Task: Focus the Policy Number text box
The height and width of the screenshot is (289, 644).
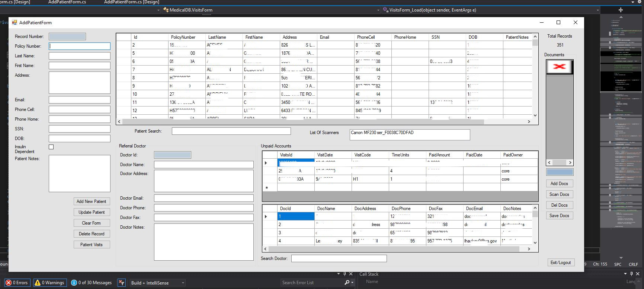Action: tap(80, 46)
